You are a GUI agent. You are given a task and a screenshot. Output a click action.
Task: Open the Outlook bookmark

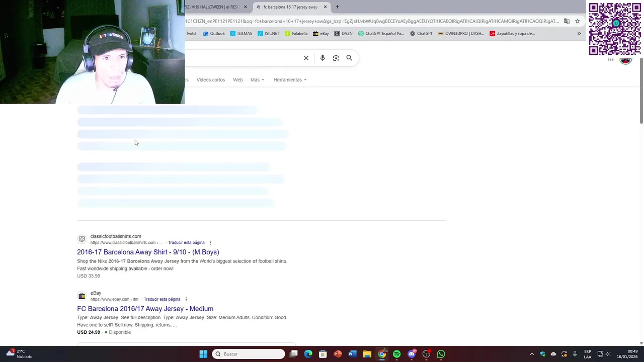214,34
